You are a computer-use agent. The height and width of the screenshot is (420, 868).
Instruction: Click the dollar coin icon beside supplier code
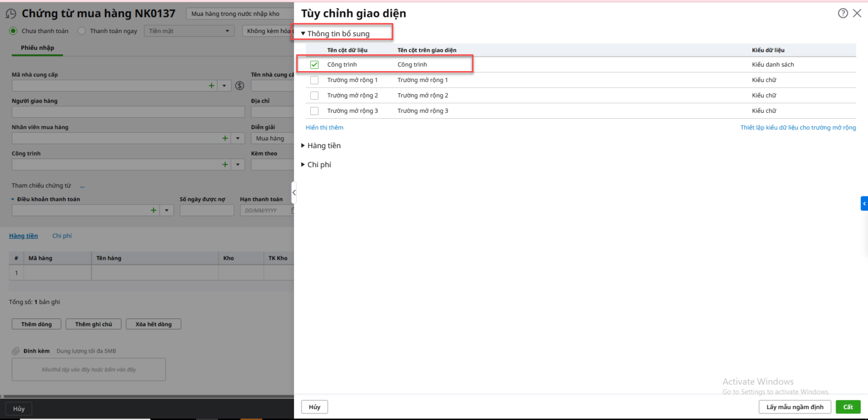(x=240, y=86)
